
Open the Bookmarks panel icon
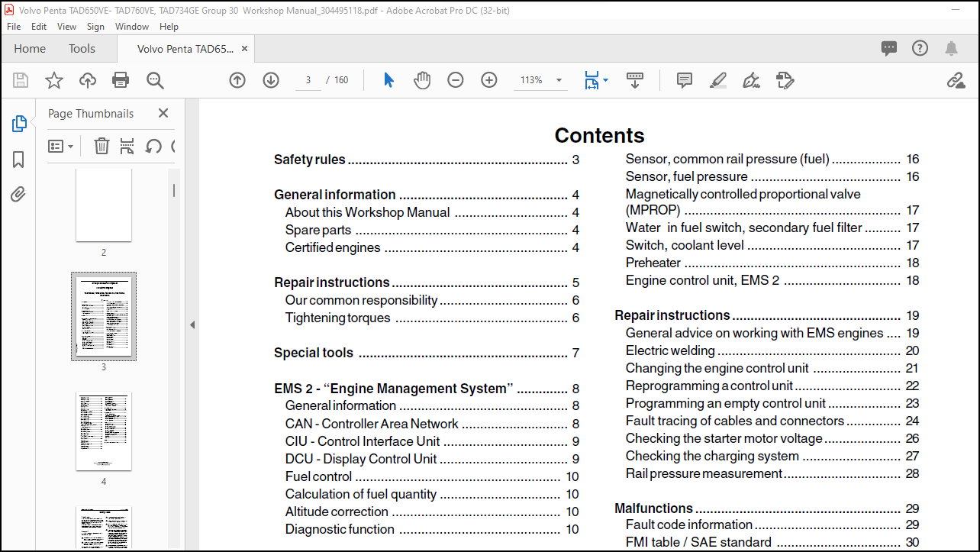click(18, 160)
